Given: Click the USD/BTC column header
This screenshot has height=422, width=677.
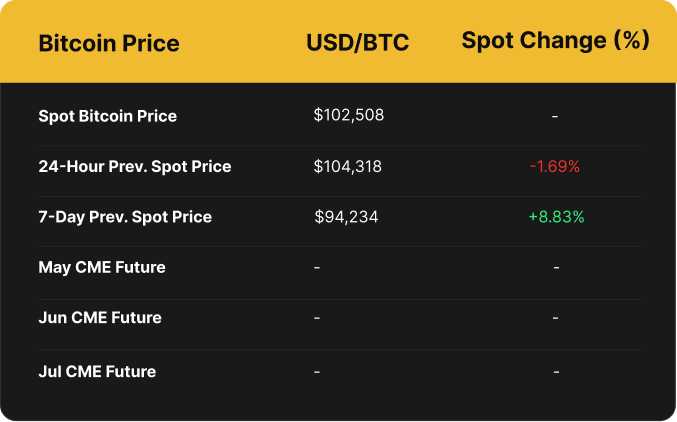Looking at the screenshot, I should (358, 43).
